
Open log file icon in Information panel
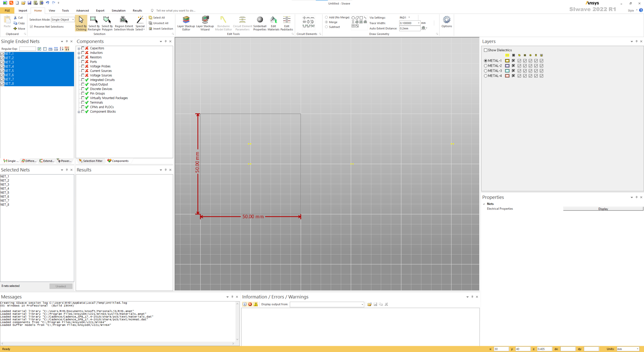pos(369,304)
